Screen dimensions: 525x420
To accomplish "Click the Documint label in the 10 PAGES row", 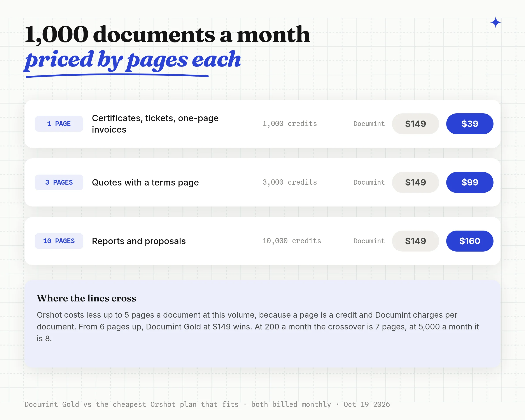I will tap(369, 241).
